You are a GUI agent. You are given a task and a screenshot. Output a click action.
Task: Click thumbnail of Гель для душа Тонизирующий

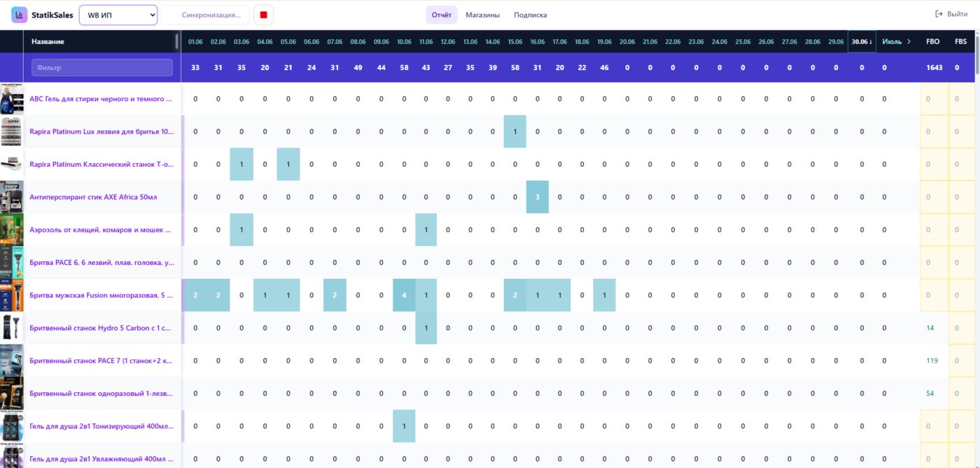12,425
